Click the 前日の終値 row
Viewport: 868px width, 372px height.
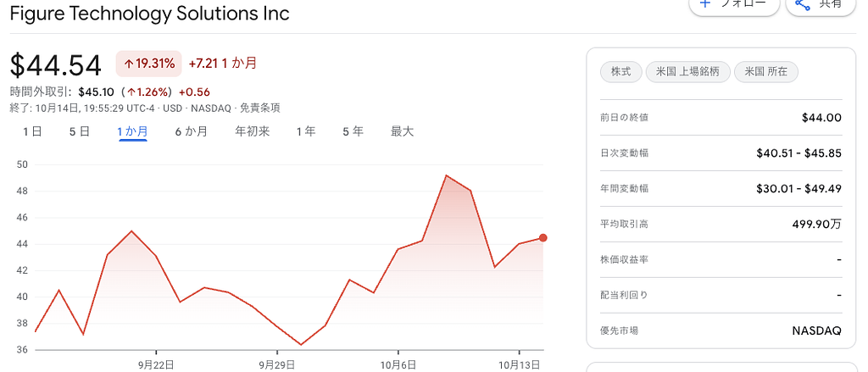click(x=721, y=118)
